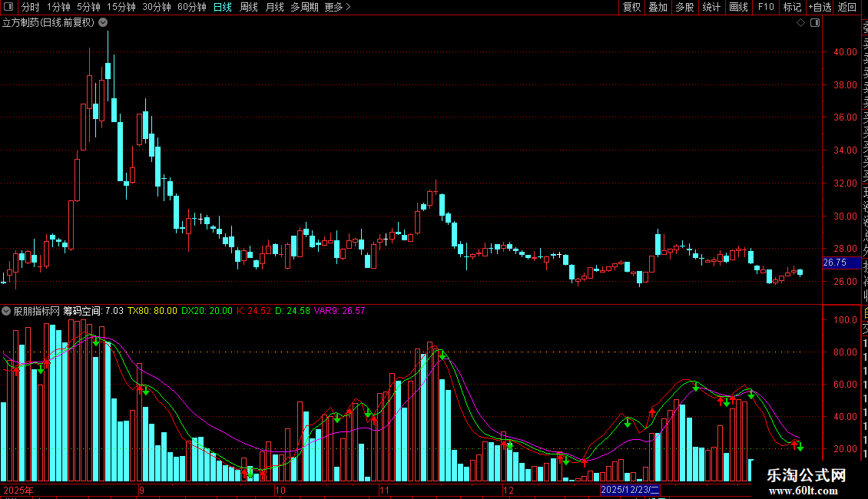Click month 10 on the time axis

coord(280,490)
